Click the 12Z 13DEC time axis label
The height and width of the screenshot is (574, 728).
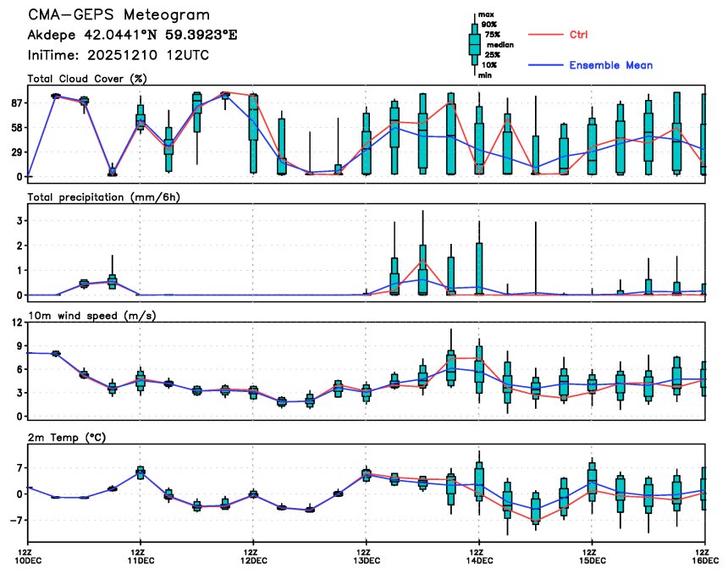[x=368, y=556]
